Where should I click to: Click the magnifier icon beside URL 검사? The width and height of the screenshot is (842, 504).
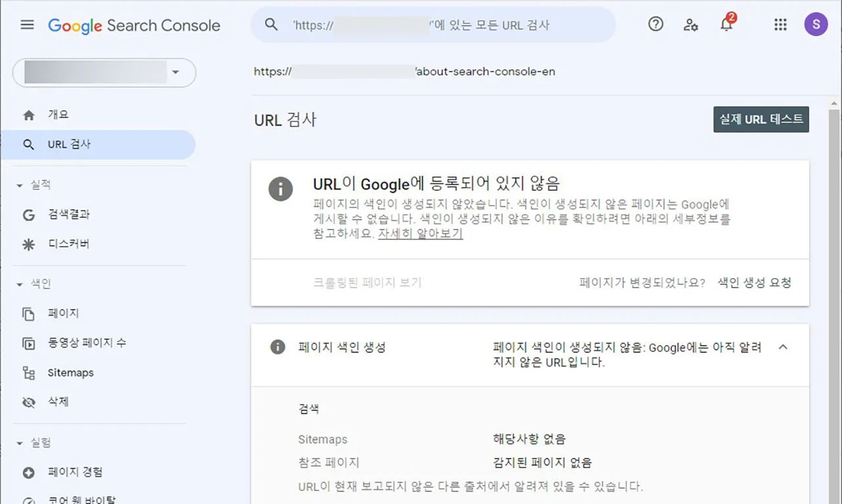pyautogui.click(x=28, y=144)
